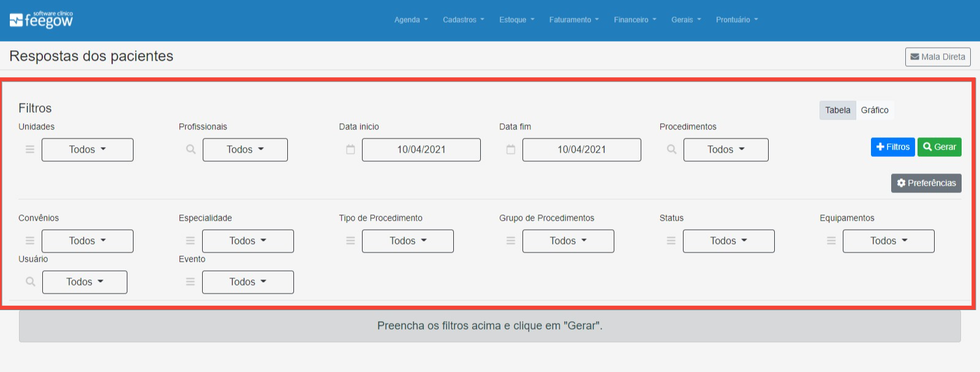Viewport: 980px width, 372px height.
Task: Click the search icon beside Usuário
Action: coord(31,282)
